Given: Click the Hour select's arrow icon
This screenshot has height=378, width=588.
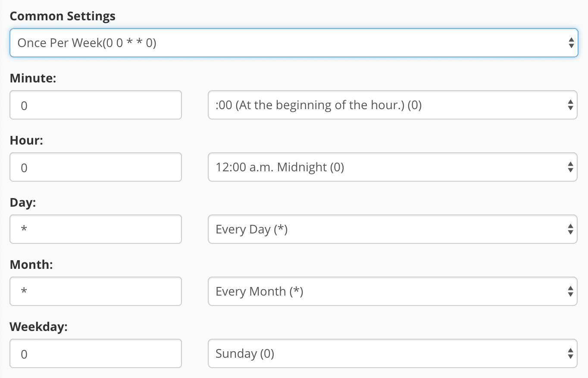Looking at the screenshot, I should click(571, 167).
